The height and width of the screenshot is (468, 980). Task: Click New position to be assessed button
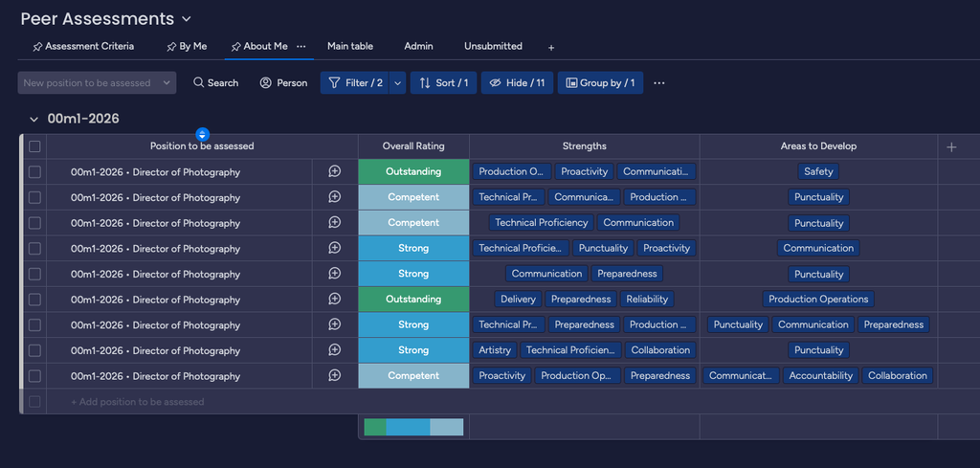[x=87, y=83]
